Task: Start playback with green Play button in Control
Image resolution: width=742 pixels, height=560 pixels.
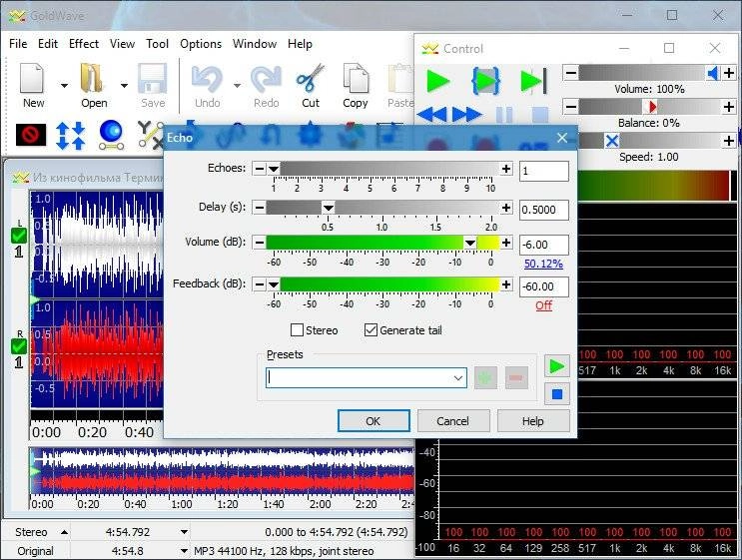Action: pyautogui.click(x=437, y=81)
